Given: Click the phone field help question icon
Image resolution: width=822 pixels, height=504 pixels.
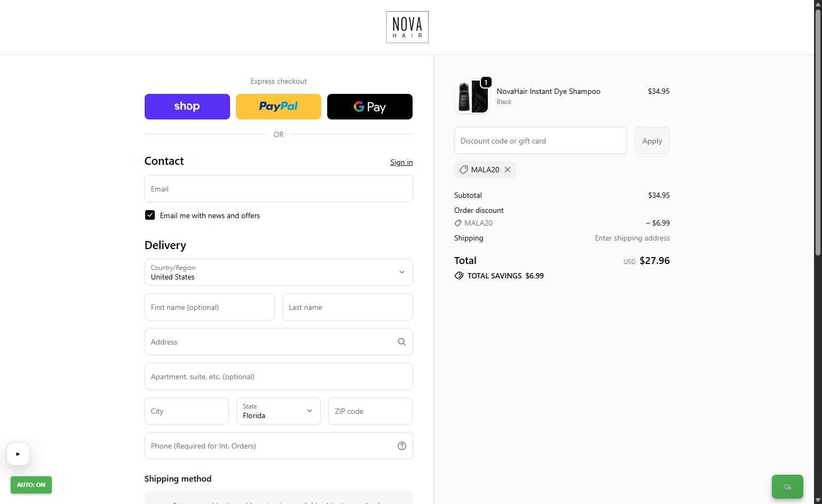Looking at the screenshot, I should click(x=402, y=446).
